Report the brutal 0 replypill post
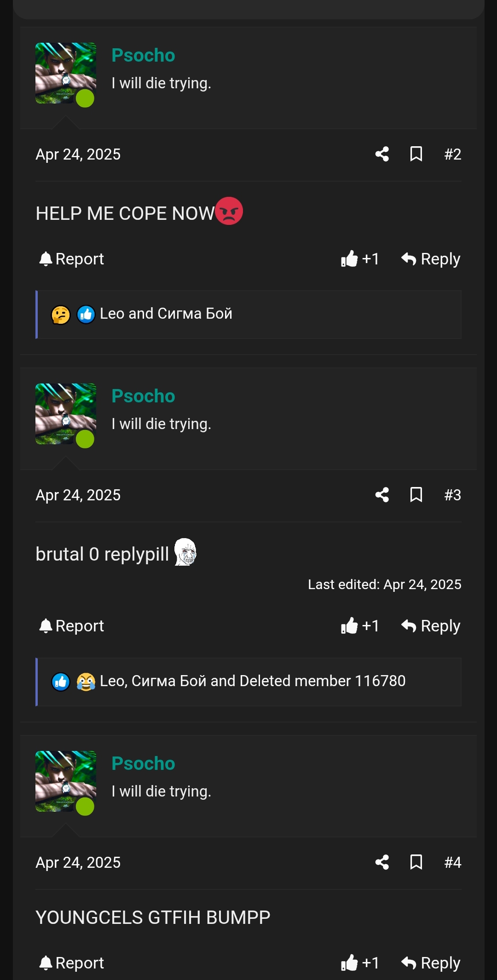The width and height of the screenshot is (497, 980). coord(70,625)
